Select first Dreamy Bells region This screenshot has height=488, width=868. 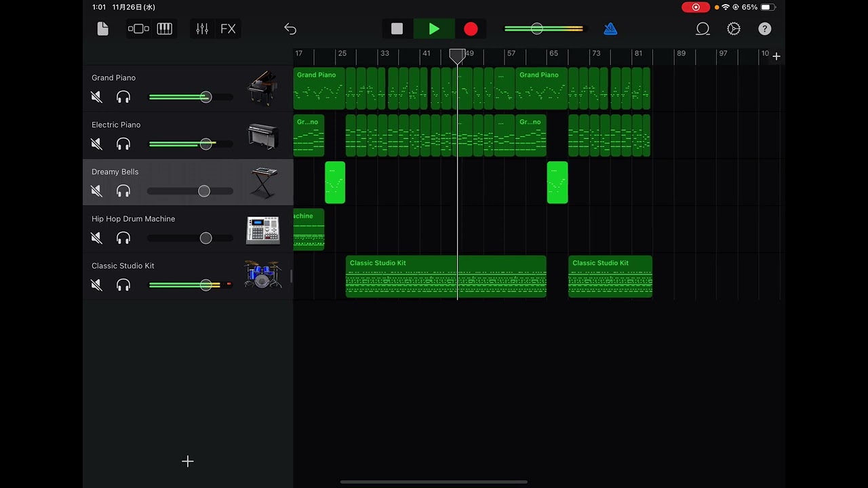[x=335, y=182]
